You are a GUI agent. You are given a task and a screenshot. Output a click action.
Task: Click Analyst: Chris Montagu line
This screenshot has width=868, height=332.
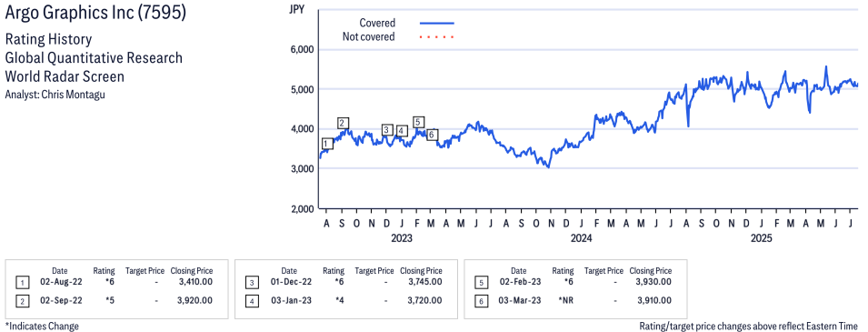point(55,95)
